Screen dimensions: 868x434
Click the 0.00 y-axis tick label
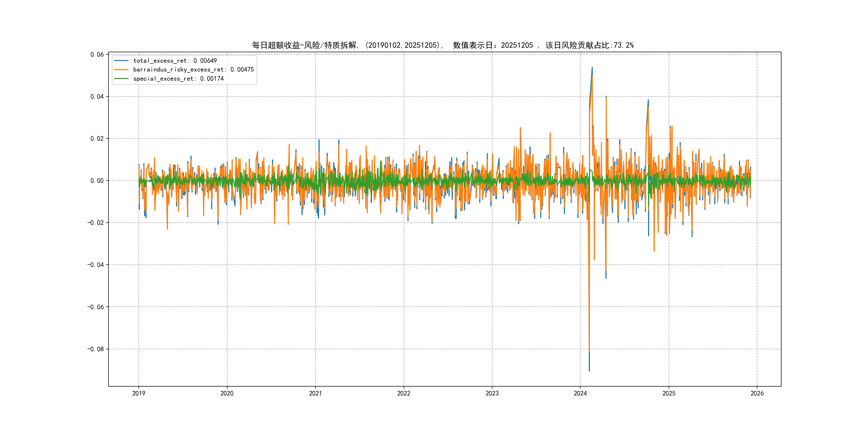[x=97, y=181]
